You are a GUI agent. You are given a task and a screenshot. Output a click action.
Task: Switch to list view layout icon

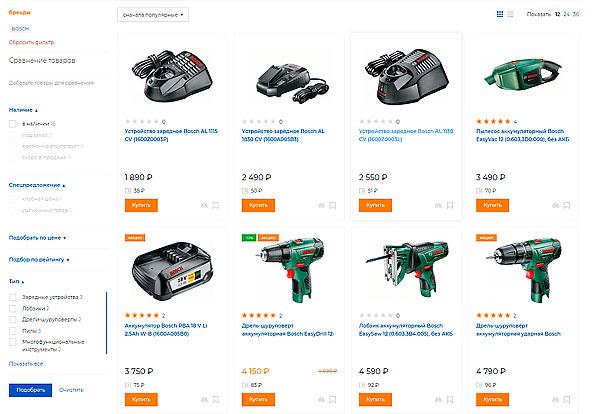pos(510,14)
